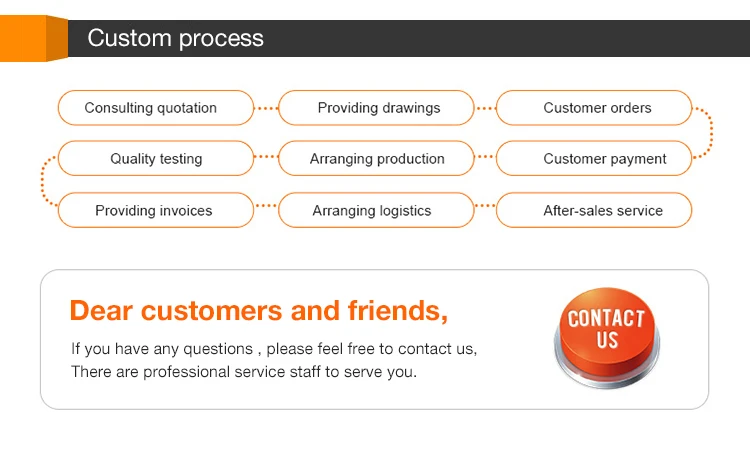Screen dimensions: 750x449
Task: Click curved dotted connector left of Quality testing
Action: [x=43, y=184]
